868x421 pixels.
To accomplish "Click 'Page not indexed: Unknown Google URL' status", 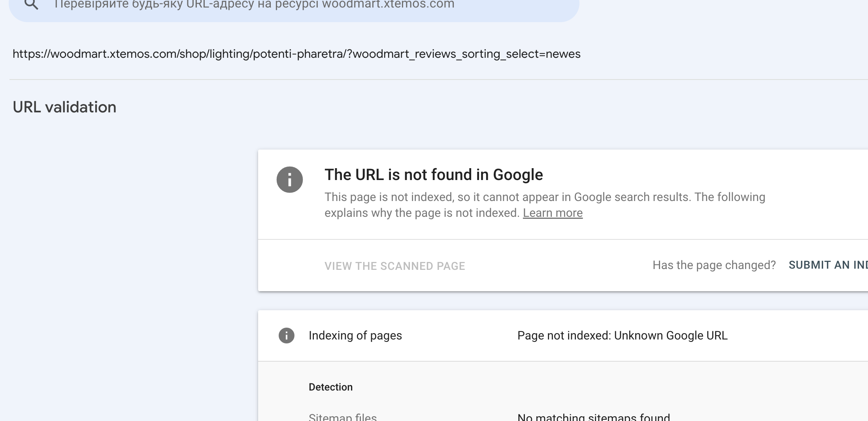I will click(622, 336).
